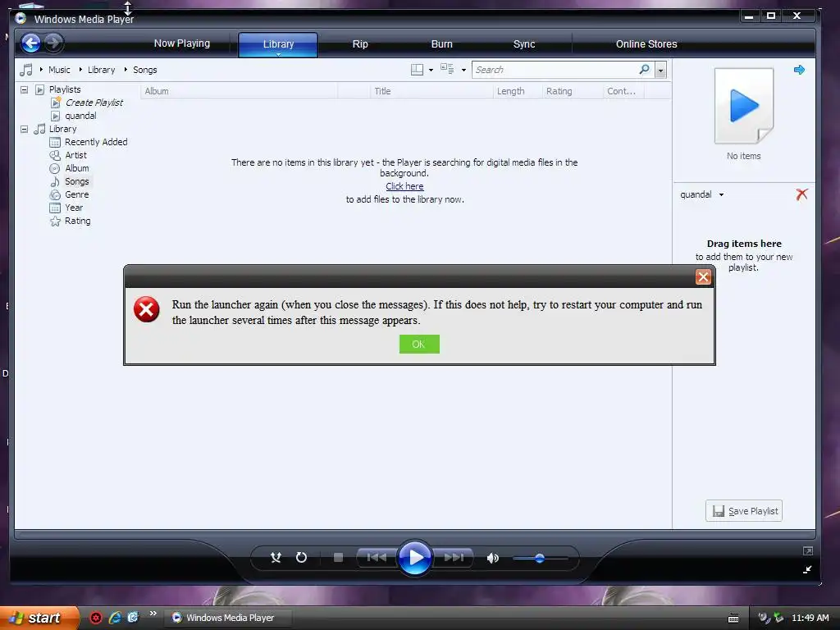Switch to the Rip tab
The height and width of the screenshot is (630, 840).
click(x=360, y=44)
